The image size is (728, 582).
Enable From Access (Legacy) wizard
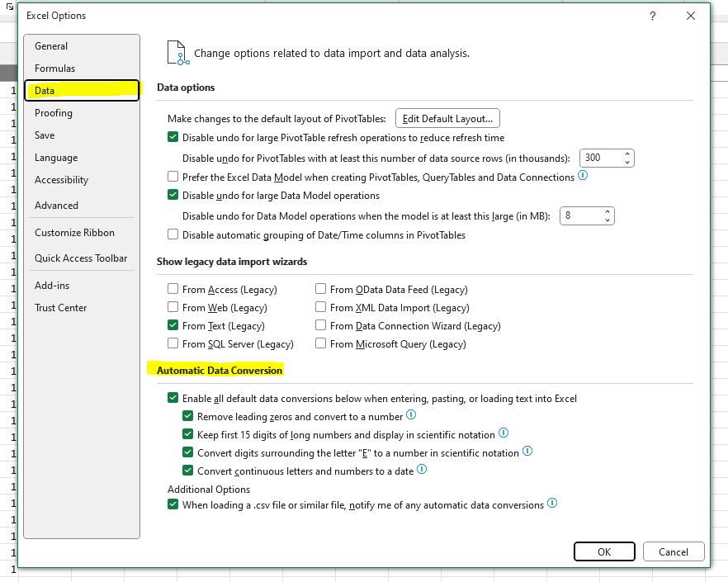(x=173, y=289)
